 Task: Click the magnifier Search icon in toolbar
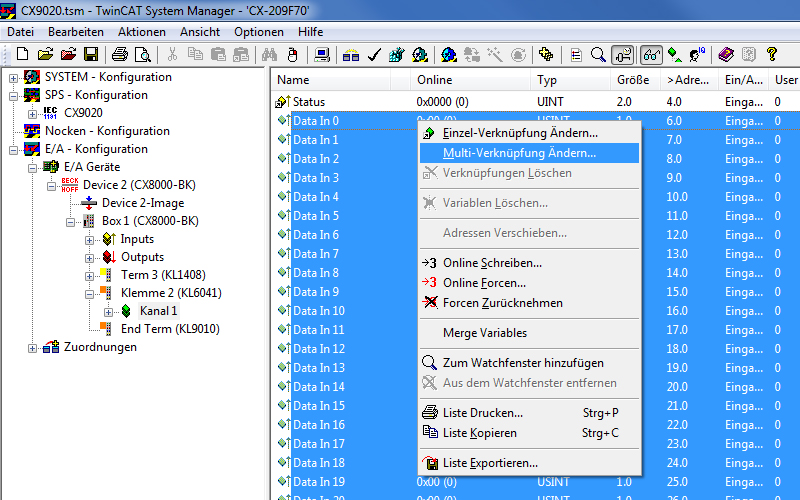(x=598, y=54)
